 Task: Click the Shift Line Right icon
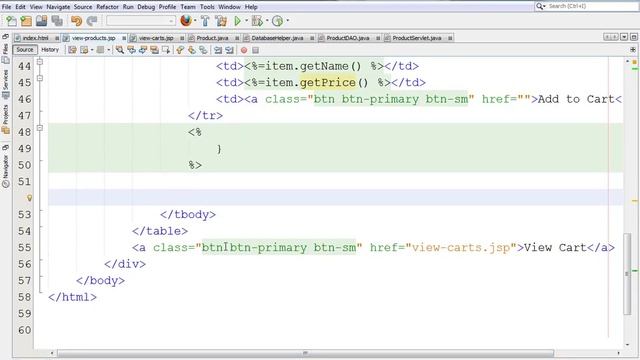(229, 50)
